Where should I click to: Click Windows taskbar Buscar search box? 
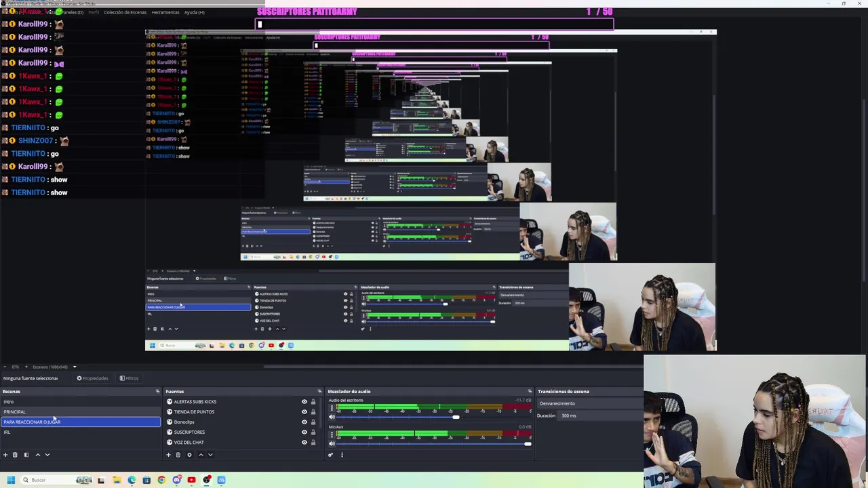57,480
